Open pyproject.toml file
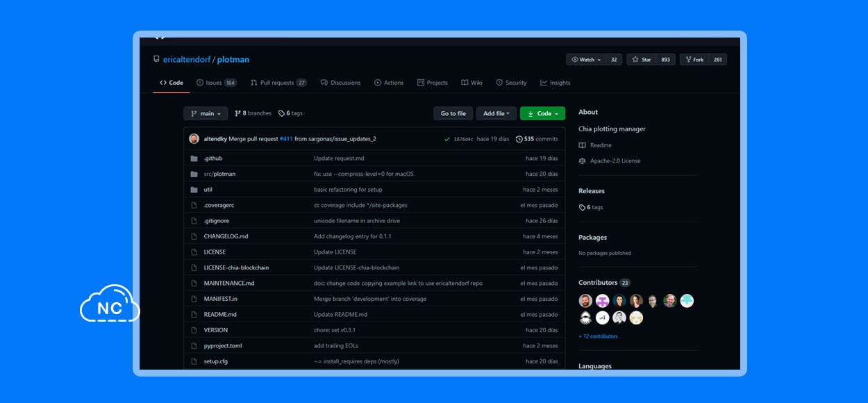Image resolution: width=868 pixels, height=403 pixels. point(223,346)
